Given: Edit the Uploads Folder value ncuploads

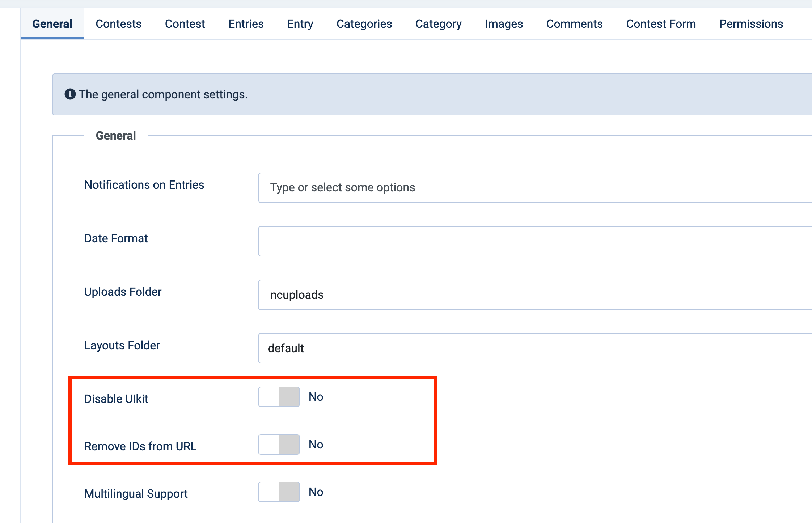Looking at the screenshot, I should pos(398,294).
